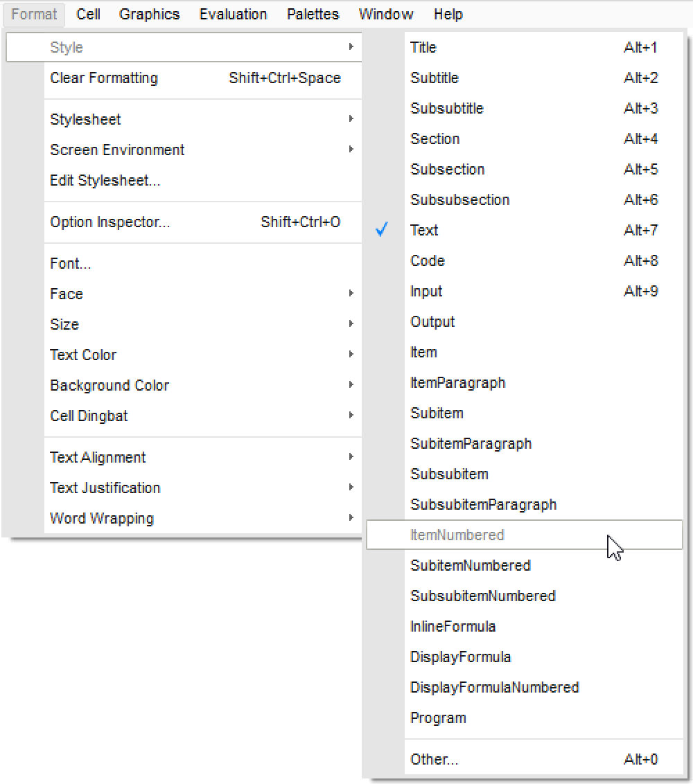Open Edit Stylesheet dialog
Viewport: 693px width, 784px height.
(105, 181)
